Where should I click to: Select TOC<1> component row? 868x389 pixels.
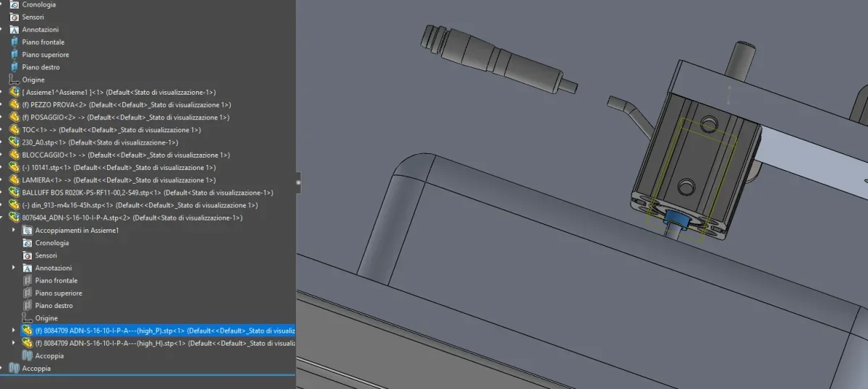(111, 129)
